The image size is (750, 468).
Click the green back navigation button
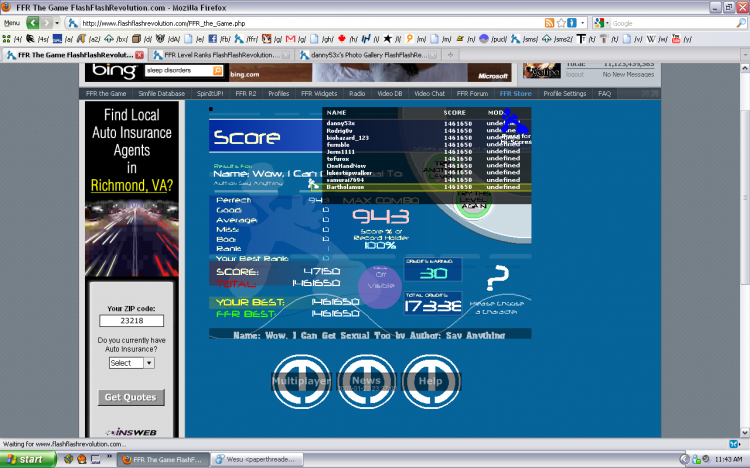[33, 22]
